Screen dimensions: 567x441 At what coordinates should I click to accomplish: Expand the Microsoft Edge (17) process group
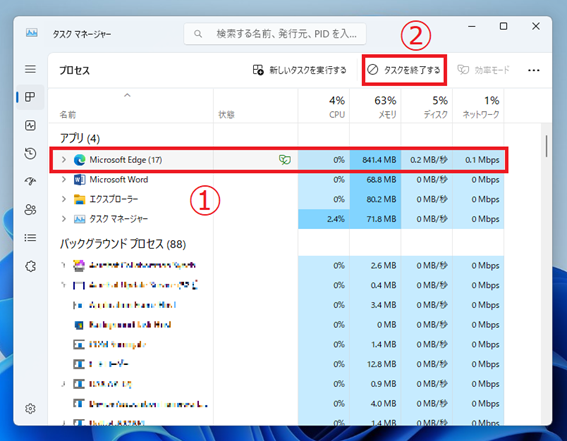tap(64, 160)
